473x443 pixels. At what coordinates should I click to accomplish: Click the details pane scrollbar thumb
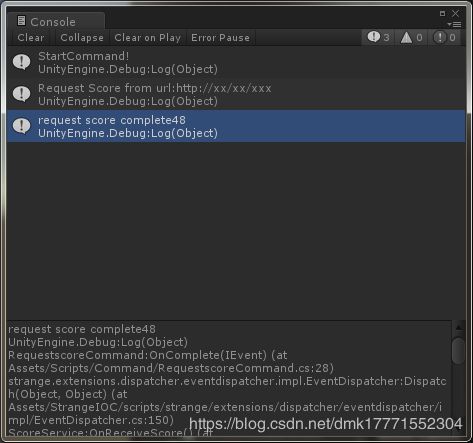[459, 351]
